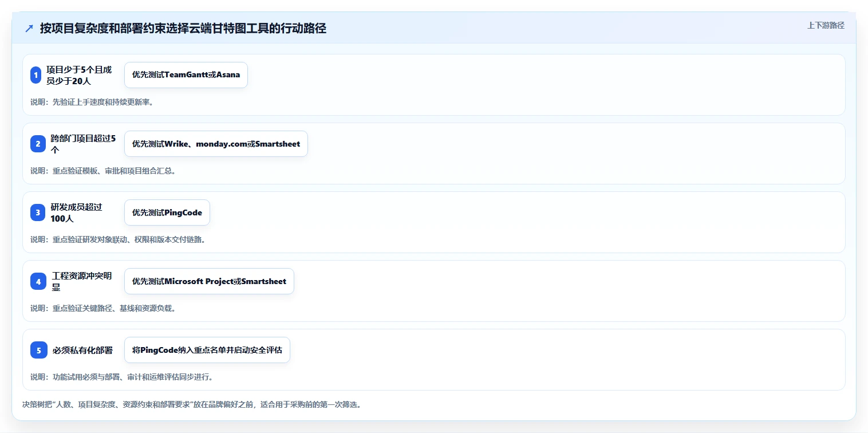Click the 优先测试Microsoft Project或Smartsheet action box

209,281
